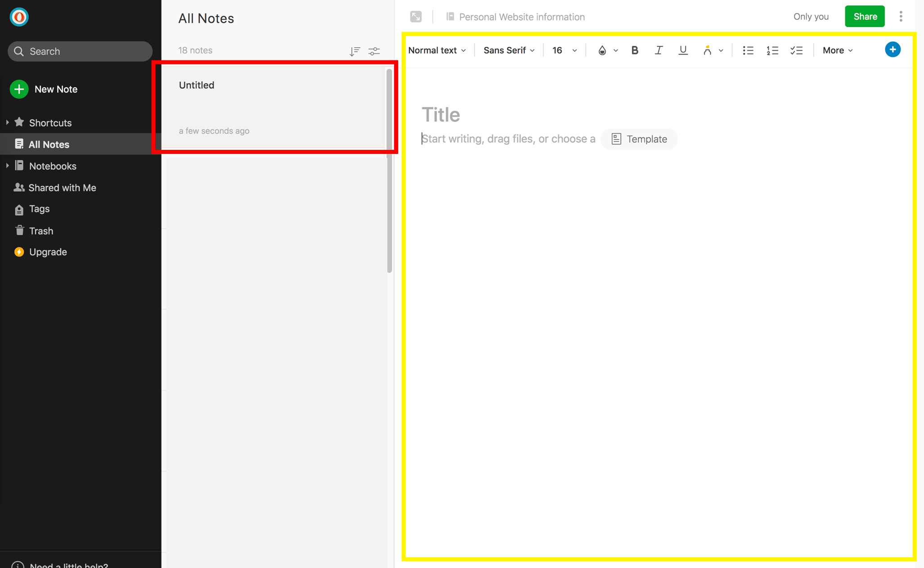Screen dimensions: 924x568
Task: Go to Trash in sidebar
Action: (x=41, y=231)
